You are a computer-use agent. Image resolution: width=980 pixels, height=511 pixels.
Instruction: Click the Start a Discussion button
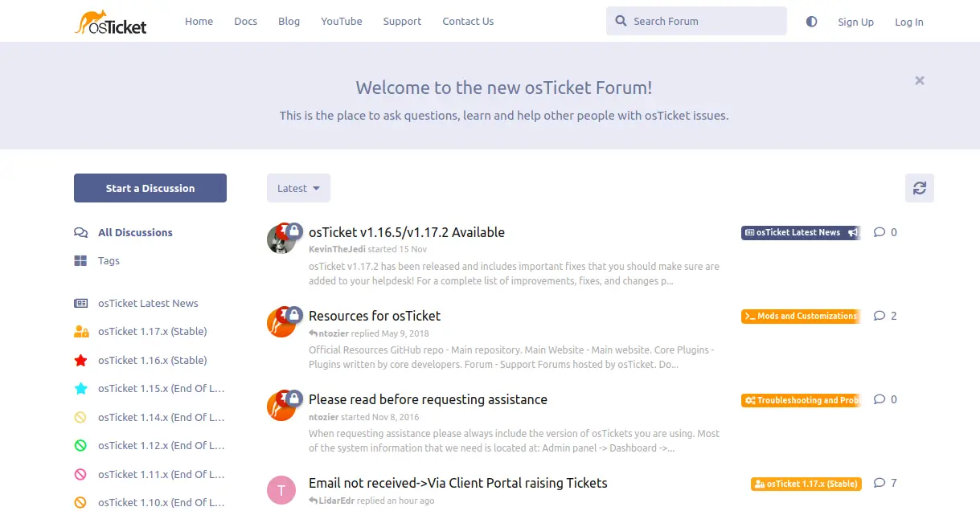click(x=150, y=188)
